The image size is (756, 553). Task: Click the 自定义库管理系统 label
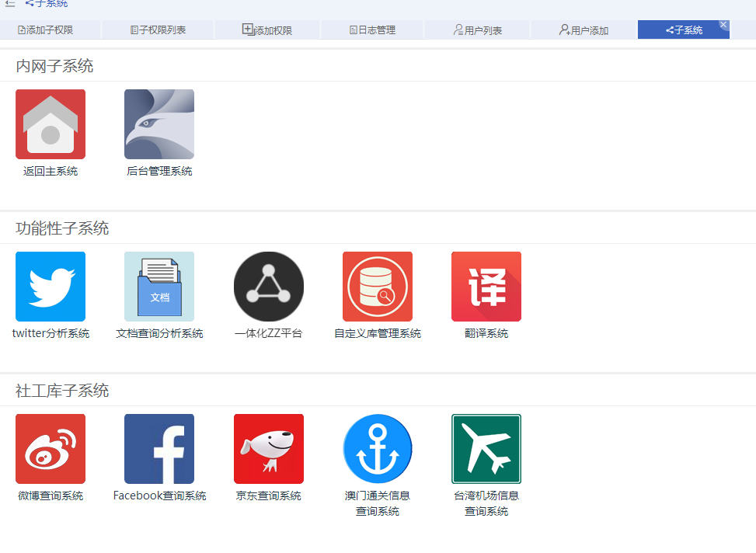(378, 334)
